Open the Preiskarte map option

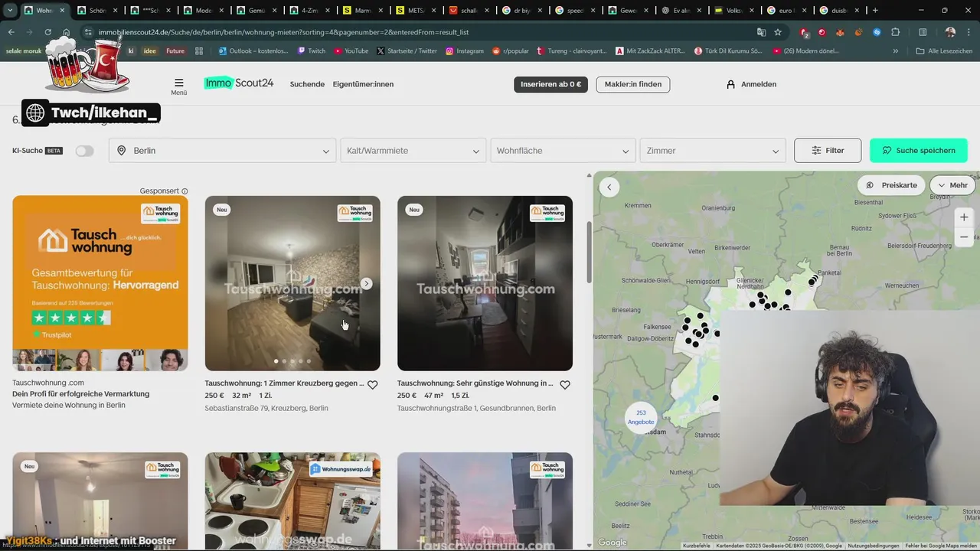pos(891,185)
